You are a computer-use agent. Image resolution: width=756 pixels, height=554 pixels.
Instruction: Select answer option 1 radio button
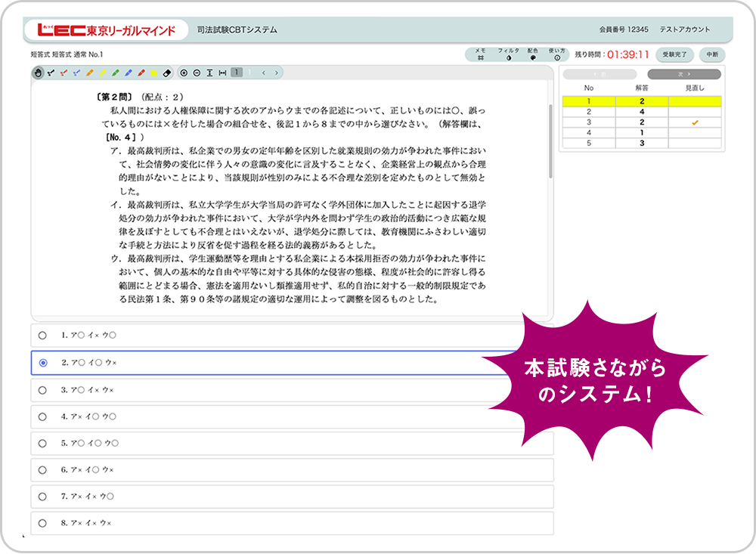(42, 335)
